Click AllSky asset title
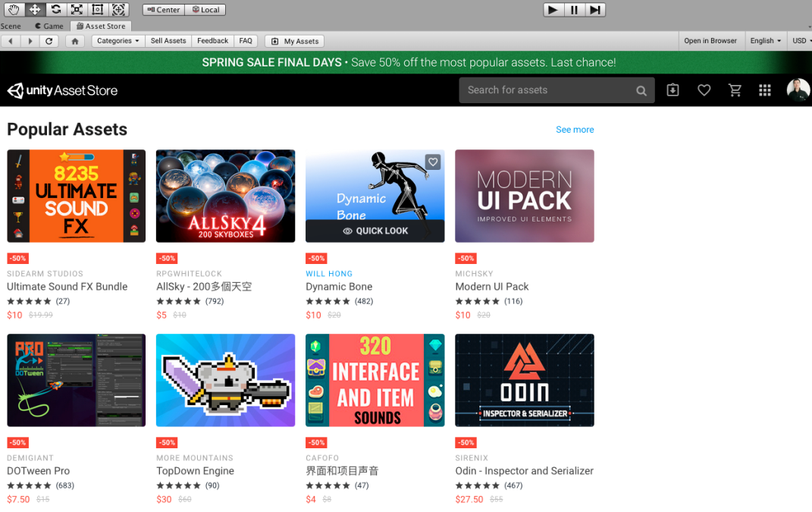 (204, 287)
